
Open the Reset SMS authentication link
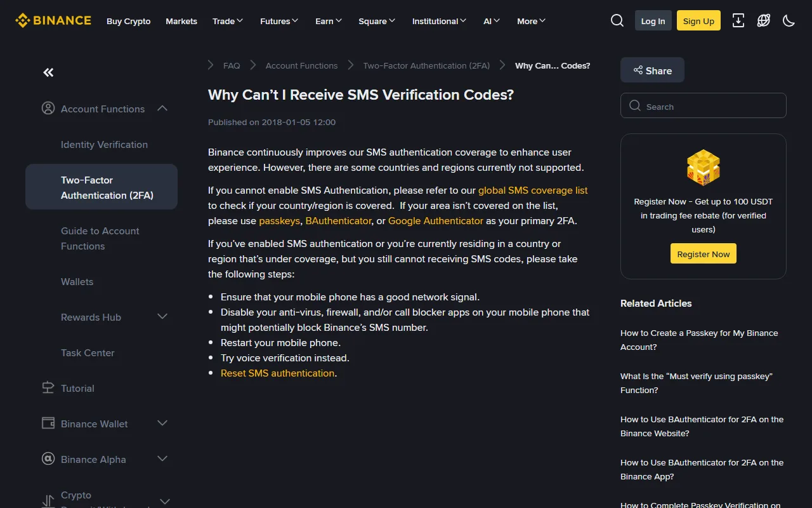coord(277,373)
